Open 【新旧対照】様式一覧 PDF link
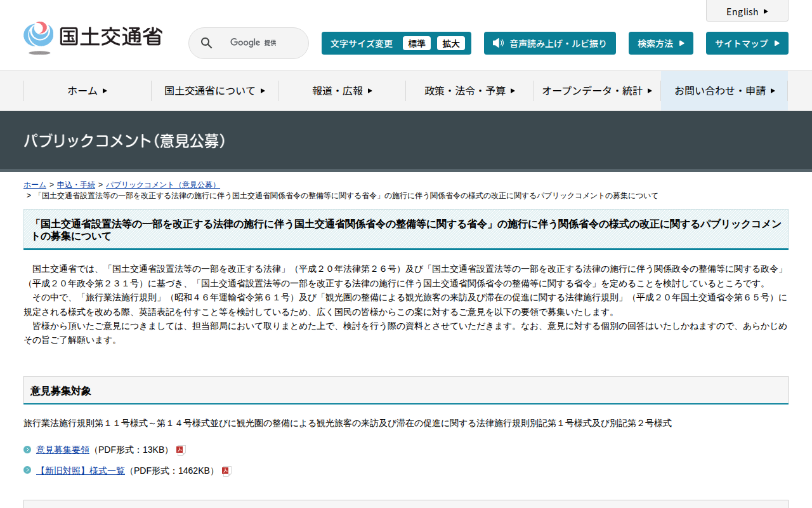Viewport: 812px width, 508px height. (x=81, y=471)
